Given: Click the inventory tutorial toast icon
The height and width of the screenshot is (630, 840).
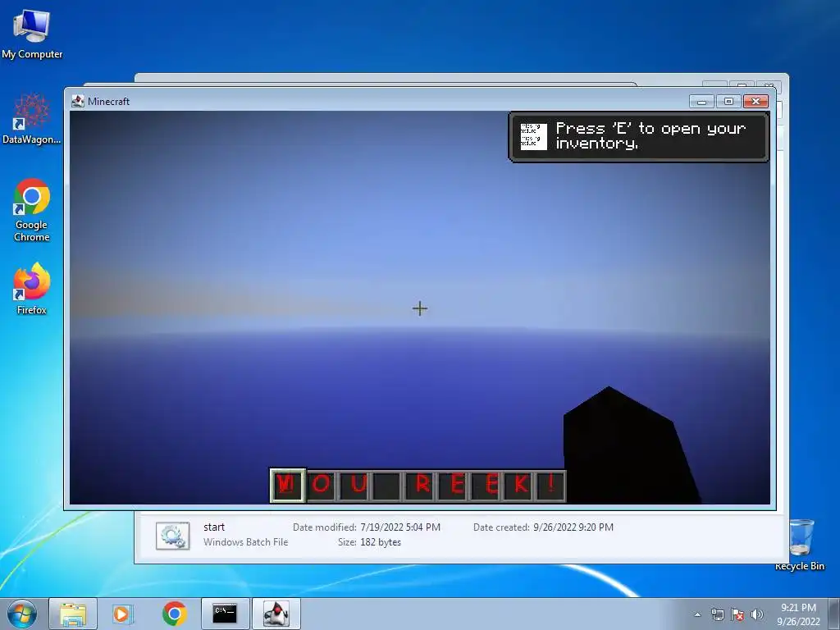Looking at the screenshot, I should 533,136.
